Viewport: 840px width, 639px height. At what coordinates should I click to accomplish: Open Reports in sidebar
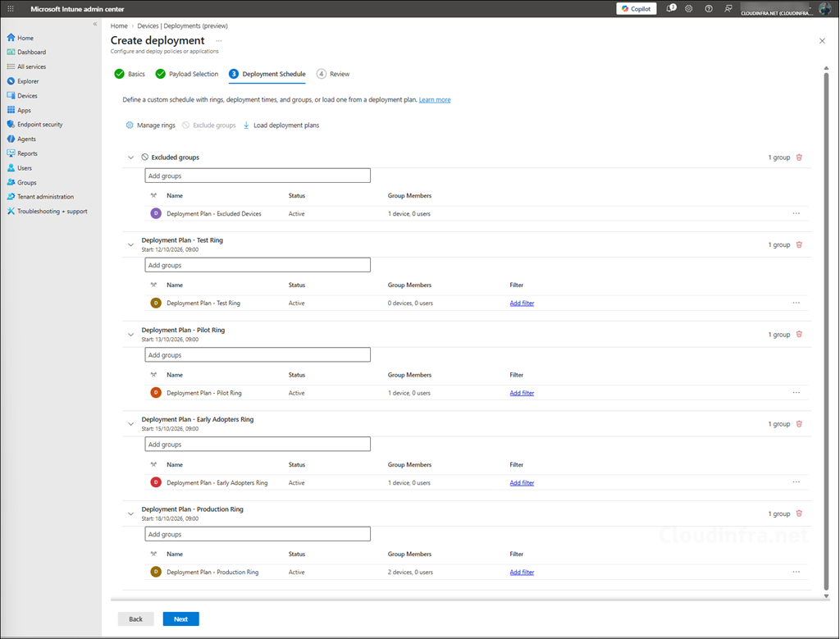click(x=22, y=153)
